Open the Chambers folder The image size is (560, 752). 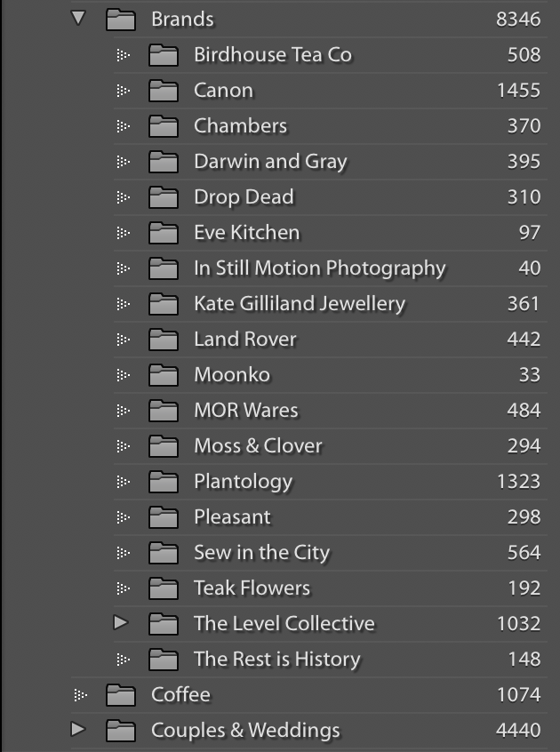tap(241, 125)
